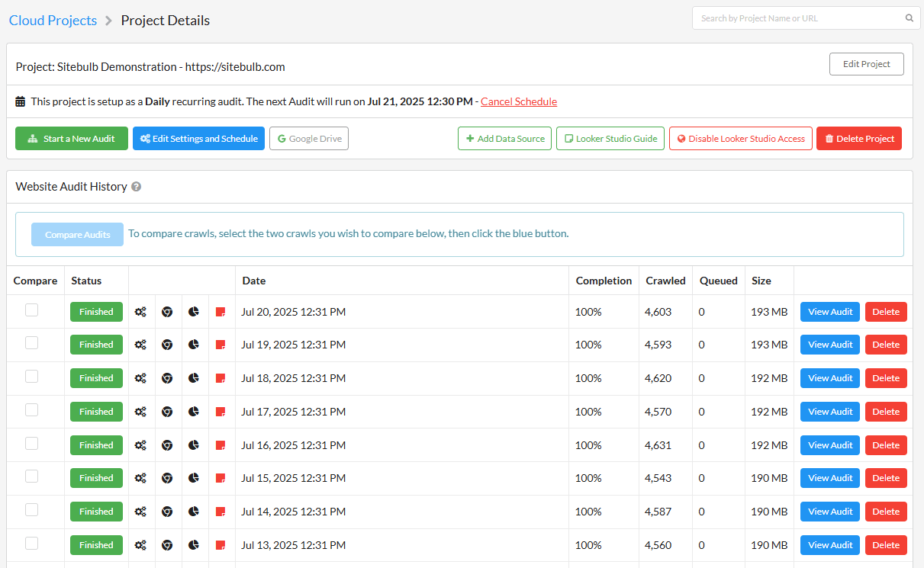Open settings gears icon for Jul 20 audit
Image resolution: width=924 pixels, height=568 pixels.
(x=140, y=312)
